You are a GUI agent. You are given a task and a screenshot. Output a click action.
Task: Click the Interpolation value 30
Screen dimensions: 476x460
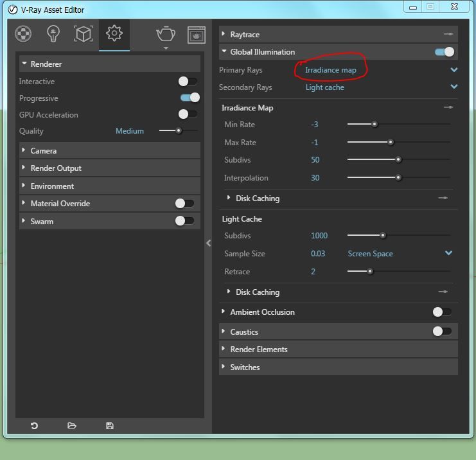point(315,178)
